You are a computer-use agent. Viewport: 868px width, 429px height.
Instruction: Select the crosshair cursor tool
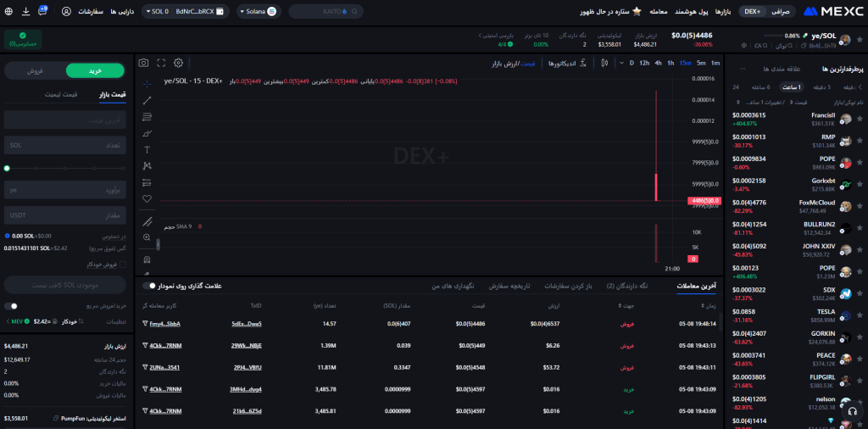tap(147, 84)
